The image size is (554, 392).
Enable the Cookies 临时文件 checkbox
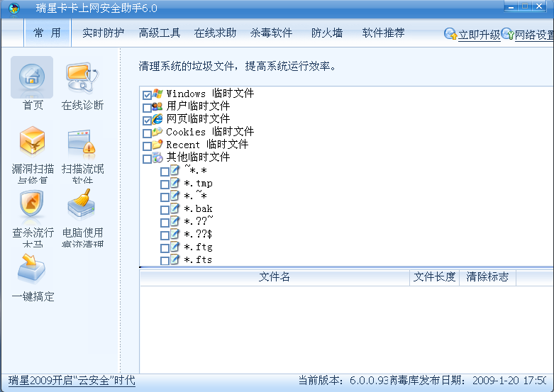147,133
